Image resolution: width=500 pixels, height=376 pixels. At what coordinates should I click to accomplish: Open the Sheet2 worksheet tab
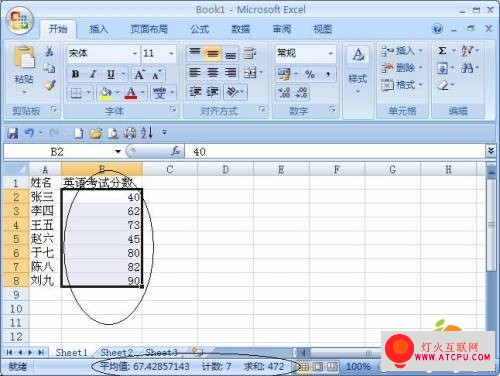click(x=117, y=352)
